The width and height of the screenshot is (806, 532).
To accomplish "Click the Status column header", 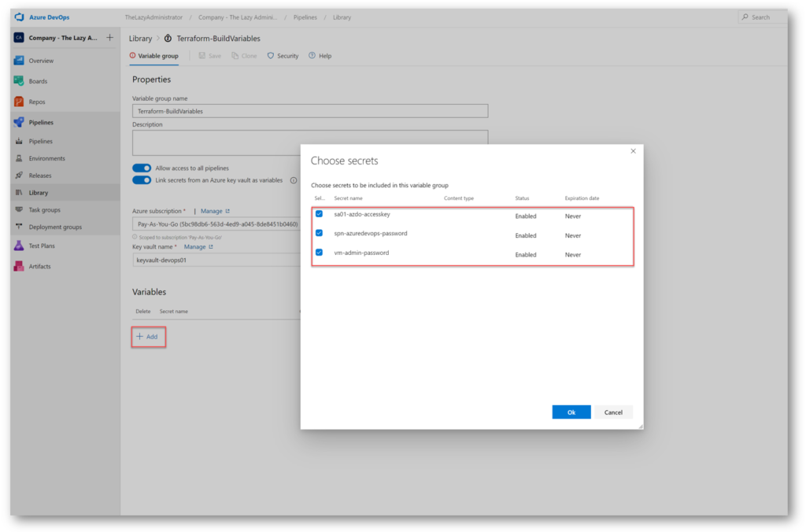I will (x=522, y=198).
